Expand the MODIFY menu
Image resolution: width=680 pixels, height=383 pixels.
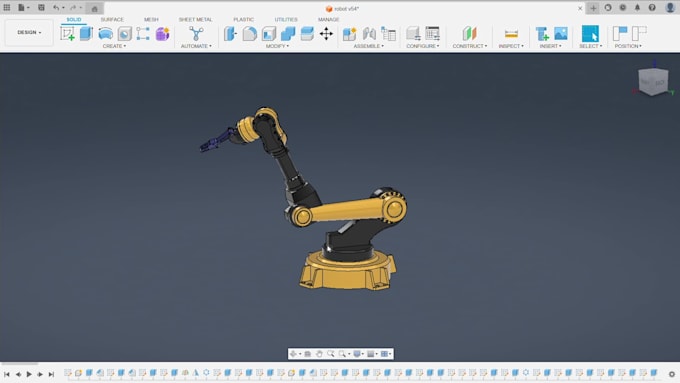[x=277, y=46]
